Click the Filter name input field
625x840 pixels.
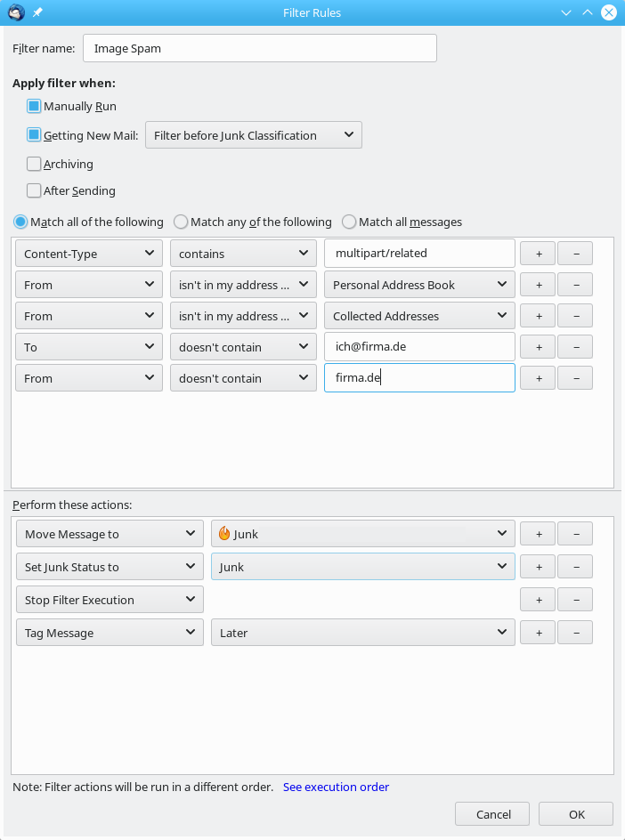click(x=260, y=48)
